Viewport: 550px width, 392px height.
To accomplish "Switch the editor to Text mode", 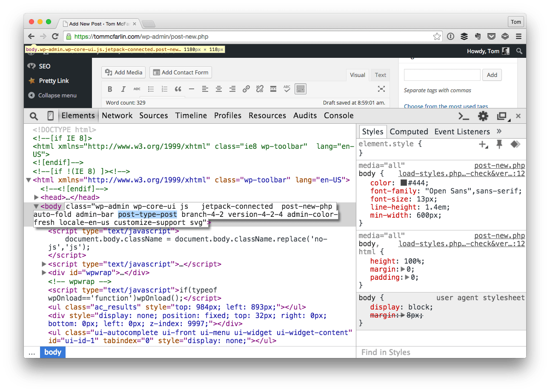I will tap(380, 75).
